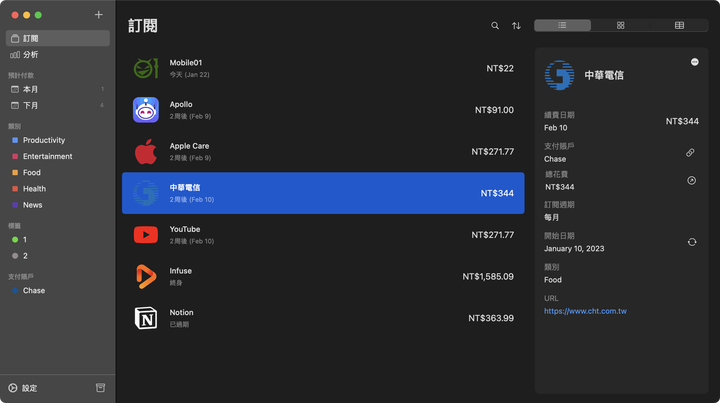Switch to list view layout
The height and width of the screenshot is (403, 720).
[562, 25]
